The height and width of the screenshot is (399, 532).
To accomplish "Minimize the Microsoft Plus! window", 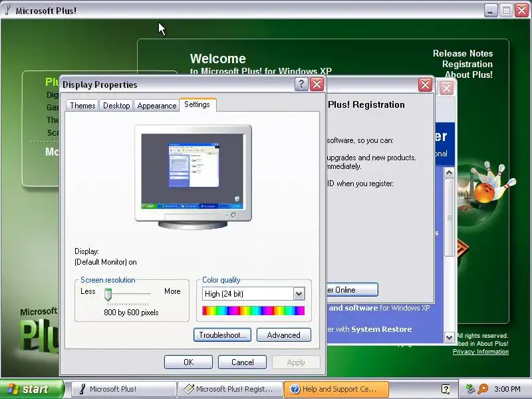I will tap(489, 11).
